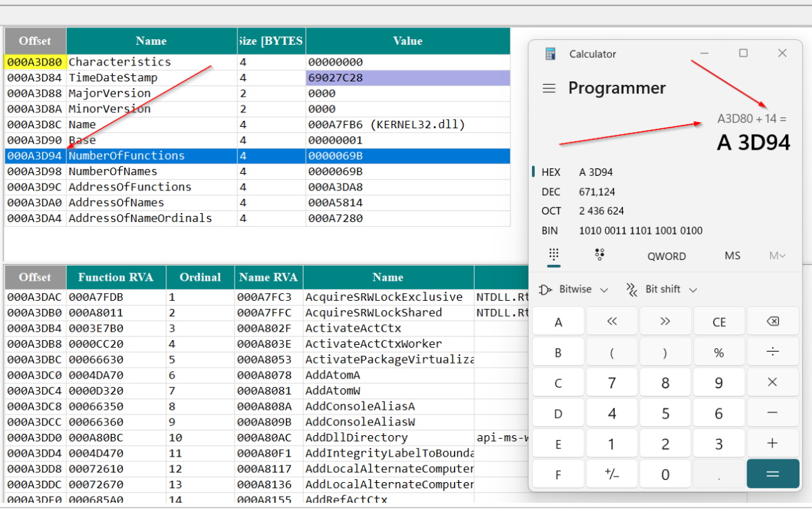Viewport: 812px width, 509px height.
Task: Toggle the QWORD data size button
Action: [x=666, y=256]
